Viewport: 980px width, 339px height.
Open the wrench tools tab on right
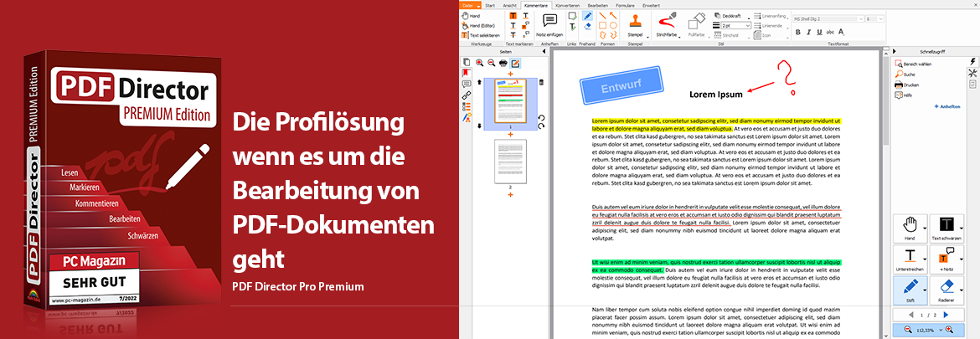[x=972, y=73]
